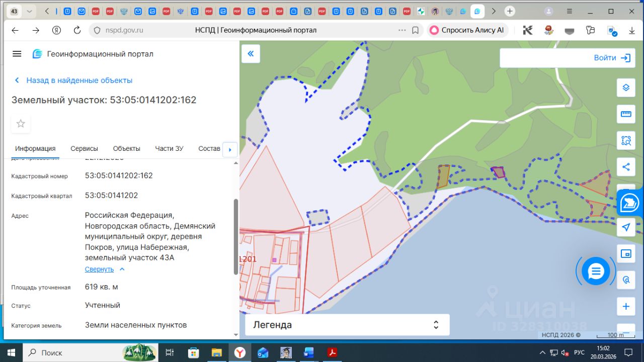Open the volume control in system tray
The image size is (644, 362).
(x=565, y=352)
